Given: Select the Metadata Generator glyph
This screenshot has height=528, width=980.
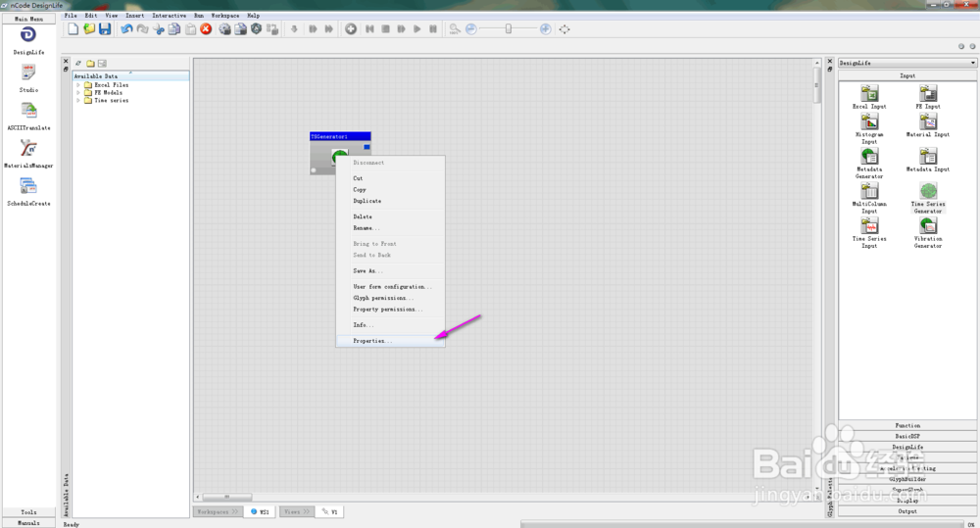Looking at the screenshot, I should pos(869,164).
